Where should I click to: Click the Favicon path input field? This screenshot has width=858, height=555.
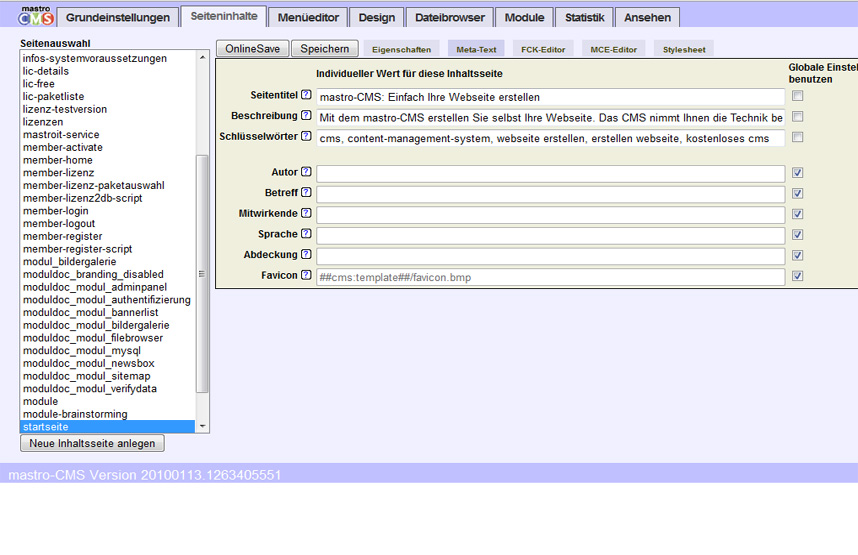point(550,277)
